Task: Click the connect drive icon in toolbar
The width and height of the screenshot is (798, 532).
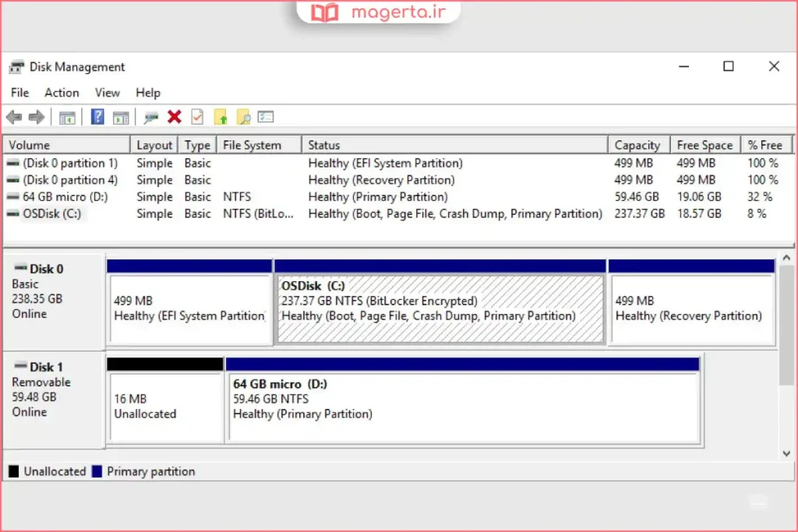Action: [151, 117]
